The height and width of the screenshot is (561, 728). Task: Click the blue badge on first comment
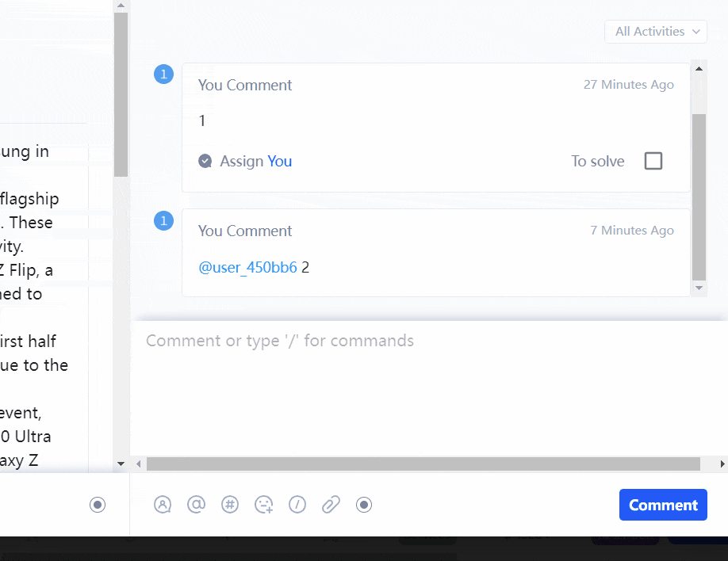coord(163,74)
